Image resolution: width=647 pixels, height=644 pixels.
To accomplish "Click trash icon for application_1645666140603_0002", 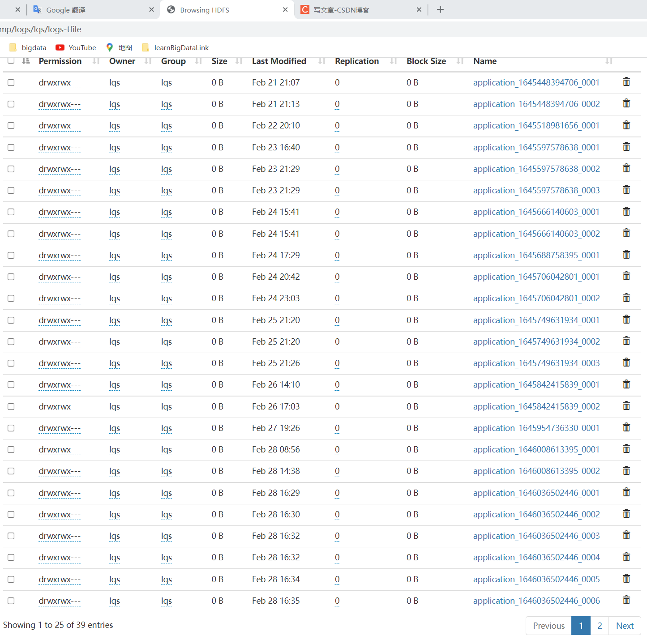I will [x=626, y=233].
